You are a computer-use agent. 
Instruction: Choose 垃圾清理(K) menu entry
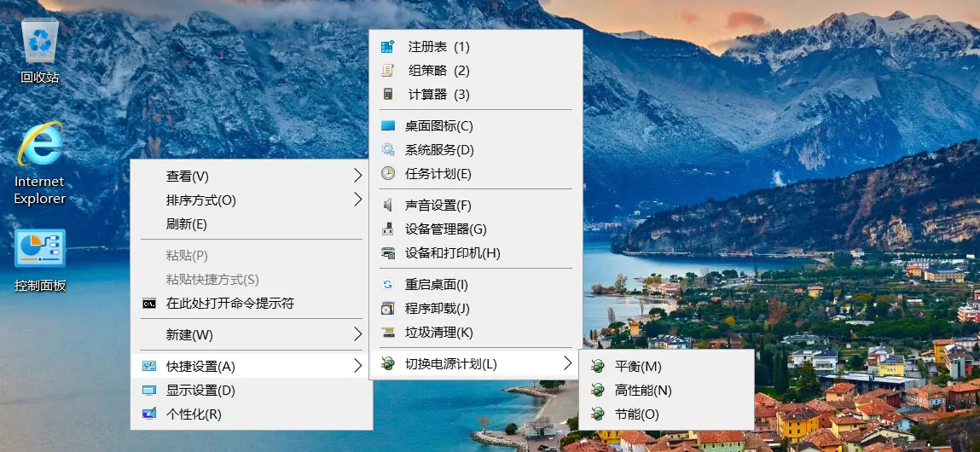click(x=476, y=333)
